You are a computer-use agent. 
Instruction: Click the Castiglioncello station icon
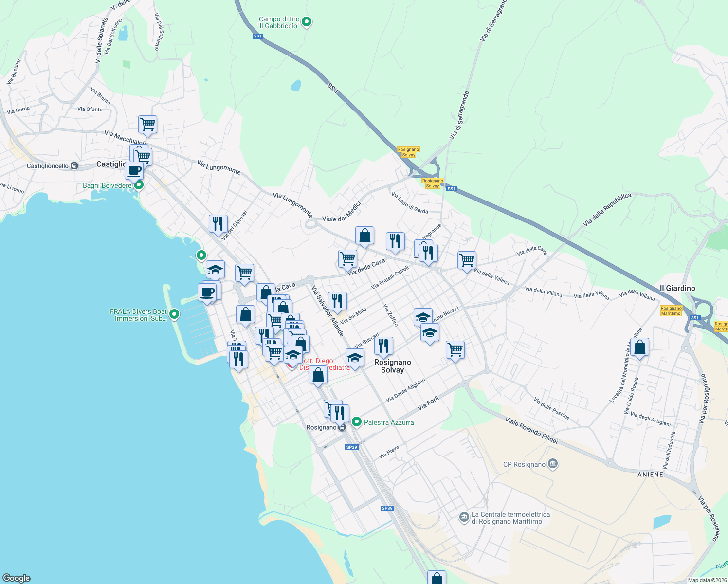tap(73, 166)
